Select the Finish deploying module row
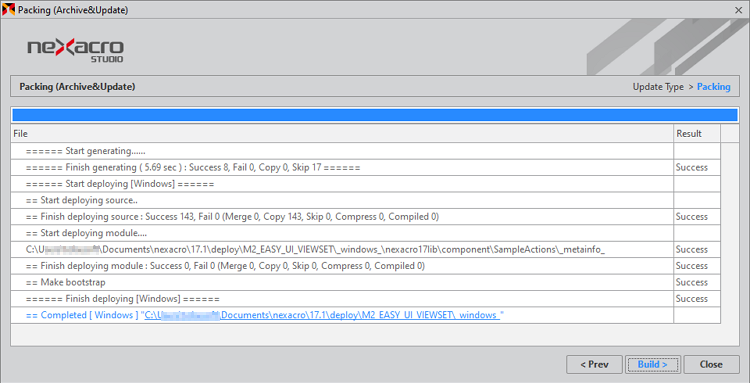 coord(366,265)
